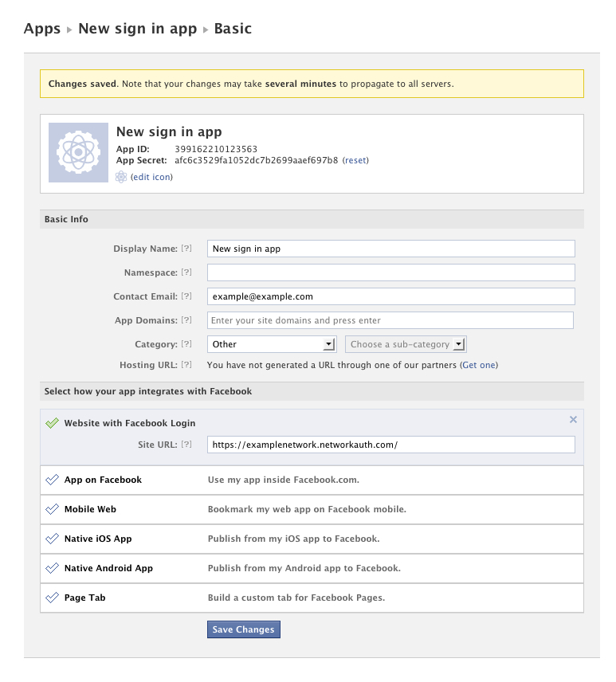The height and width of the screenshot is (682, 616).
Task: Click the Display Name help [?] icon
Action: coord(186,249)
